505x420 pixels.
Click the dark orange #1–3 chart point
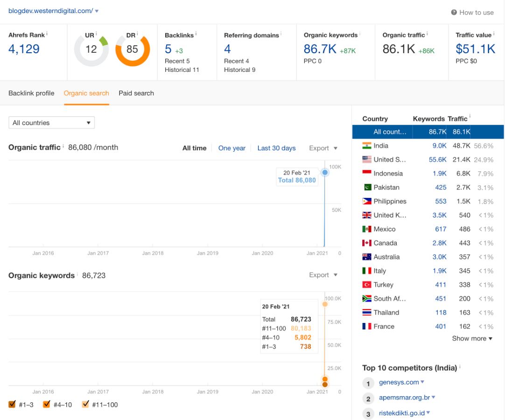325,384
